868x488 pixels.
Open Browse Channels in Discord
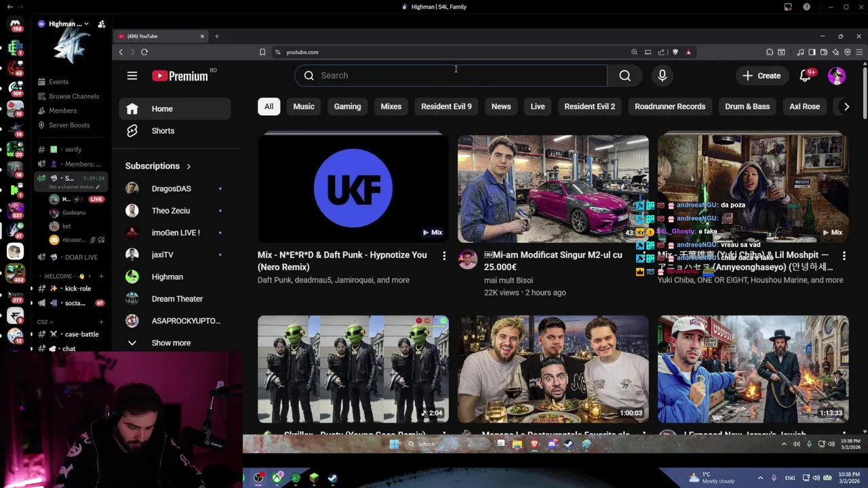point(68,96)
